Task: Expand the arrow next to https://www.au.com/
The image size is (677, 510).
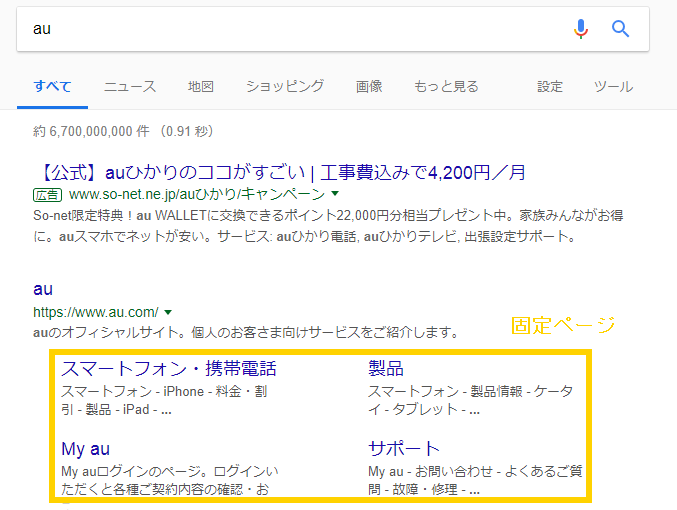Action: (x=168, y=312)
